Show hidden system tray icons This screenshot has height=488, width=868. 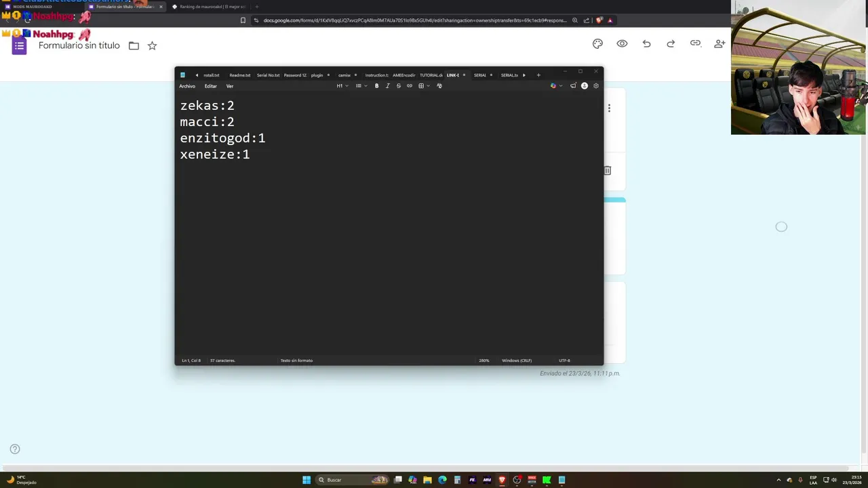click(778, 480)
